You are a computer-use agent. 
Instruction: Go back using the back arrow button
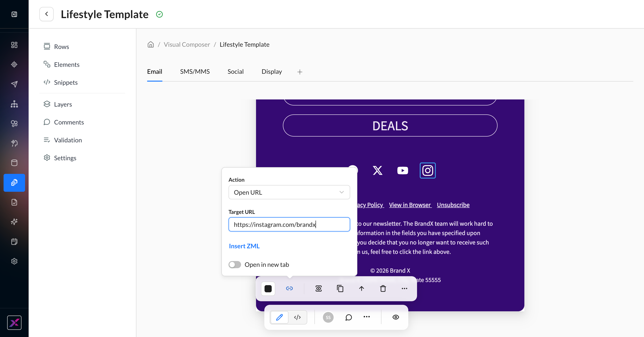click(47, 14)
